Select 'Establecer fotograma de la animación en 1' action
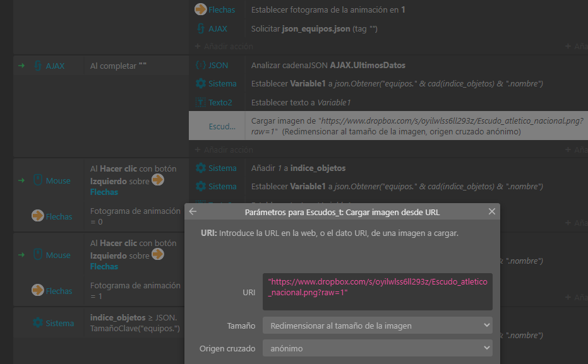This screenshot has width=588, height=364. (328, 9)
